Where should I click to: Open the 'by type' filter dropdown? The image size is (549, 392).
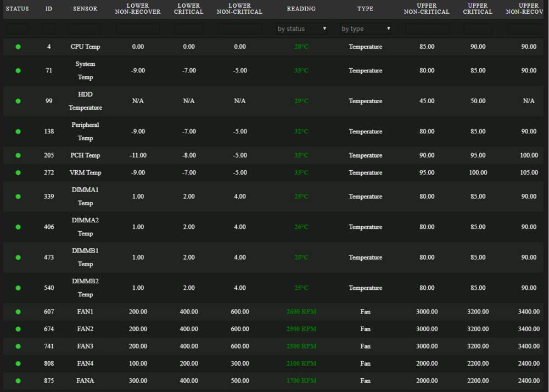(366, 29)
